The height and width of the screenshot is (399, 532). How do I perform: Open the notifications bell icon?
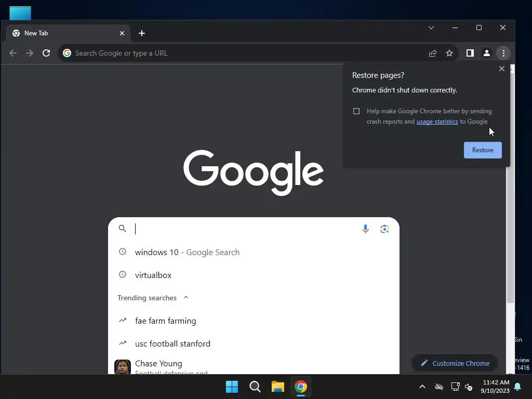[x=518, y=387]
